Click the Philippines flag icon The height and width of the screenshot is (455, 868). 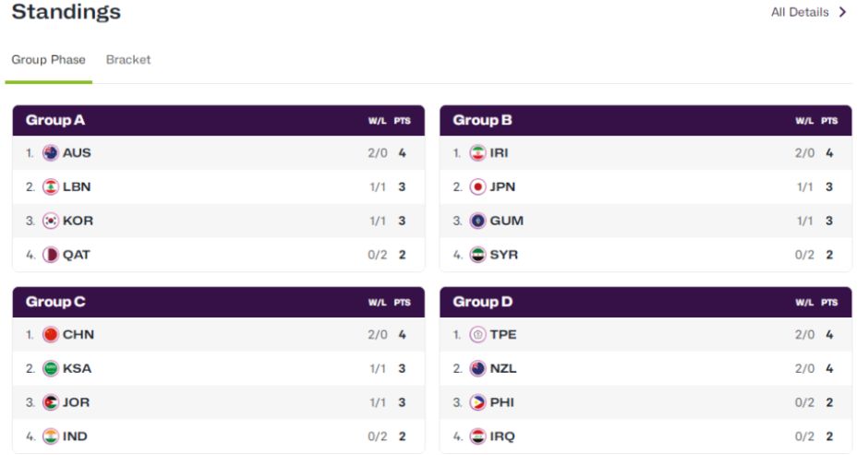point(477,402)
